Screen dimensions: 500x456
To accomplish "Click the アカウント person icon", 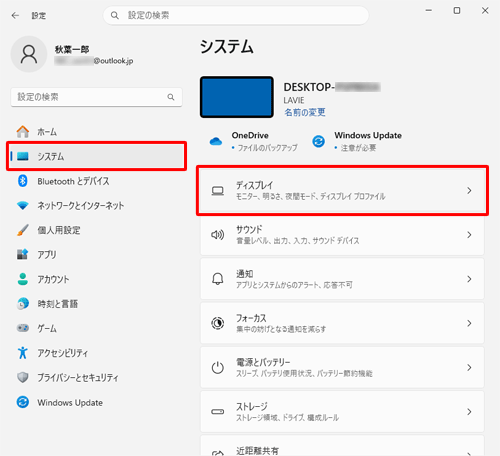I will click(x=23, y=279).
